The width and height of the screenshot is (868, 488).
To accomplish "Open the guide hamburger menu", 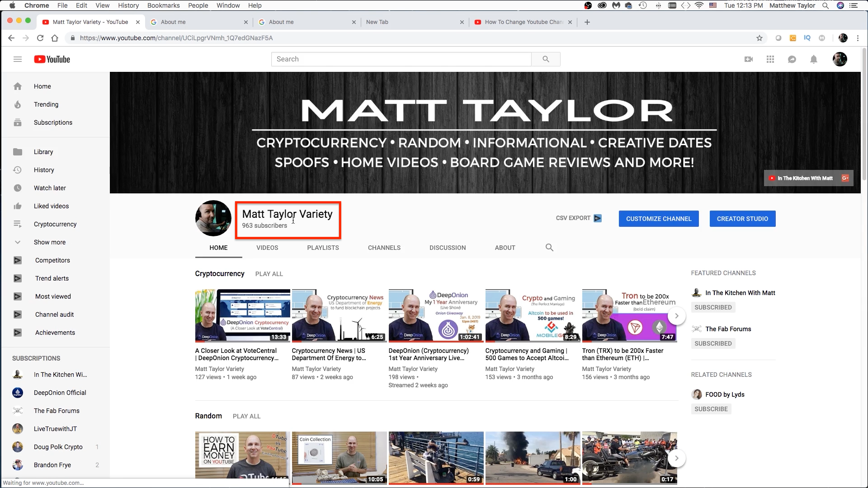I will [x=18, y=59].
